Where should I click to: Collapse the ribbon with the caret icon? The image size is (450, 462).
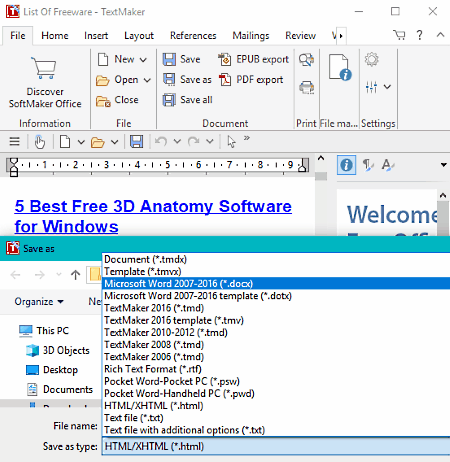pyautogui.click(x=440, y=34)
